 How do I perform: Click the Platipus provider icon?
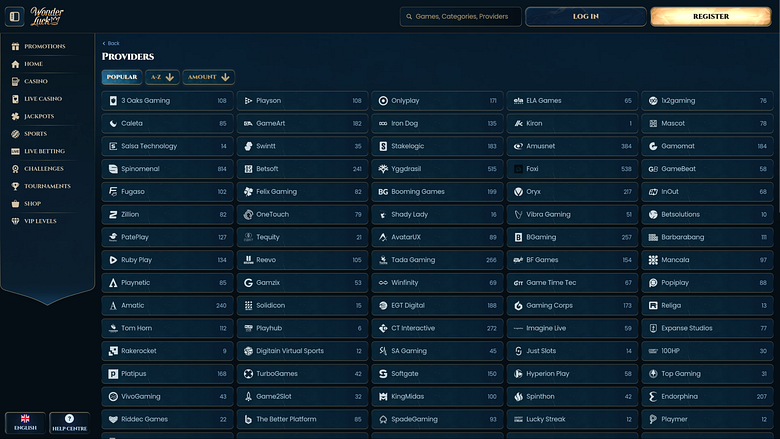[x=113, y=374]
